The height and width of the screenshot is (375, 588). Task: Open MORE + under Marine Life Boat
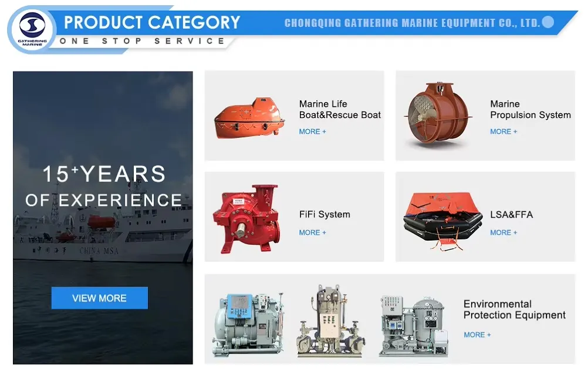tap(312, 131)
